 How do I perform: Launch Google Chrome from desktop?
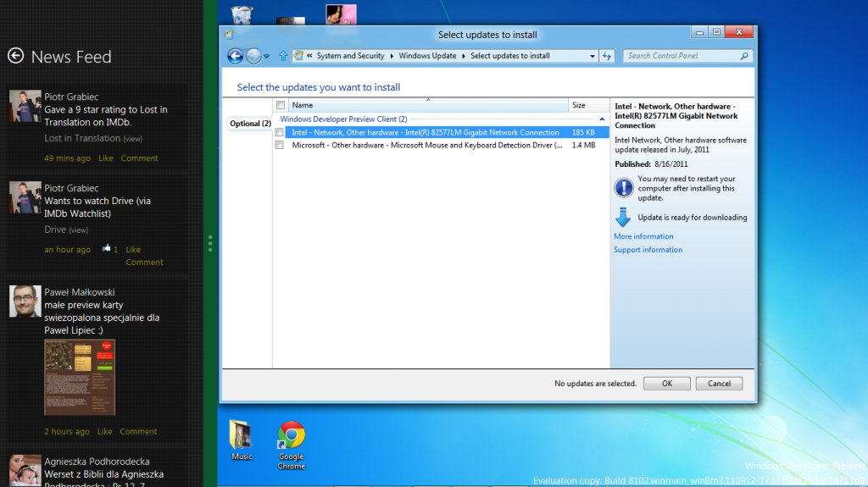coord(292,445)
